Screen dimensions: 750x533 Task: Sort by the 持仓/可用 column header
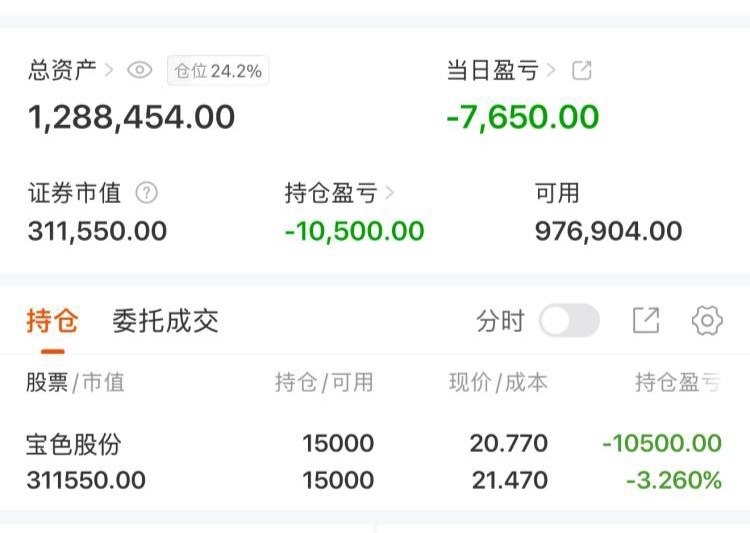click(x=324, y=381)
